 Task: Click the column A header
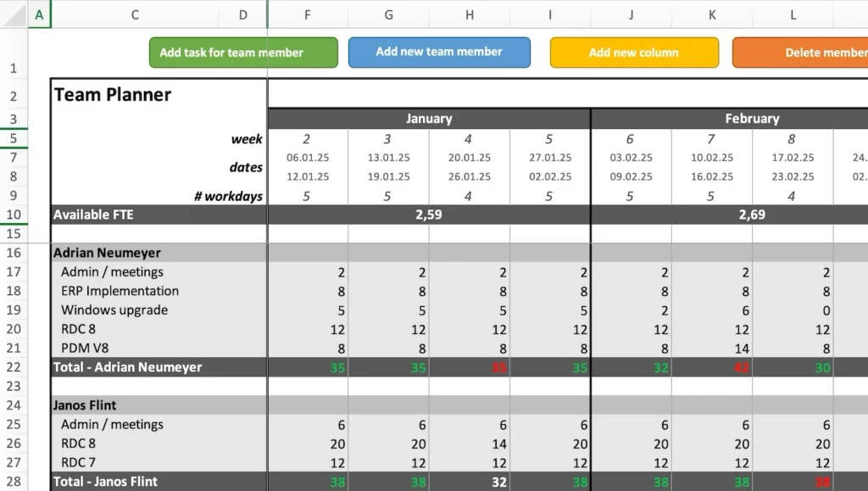coord(39,14)
